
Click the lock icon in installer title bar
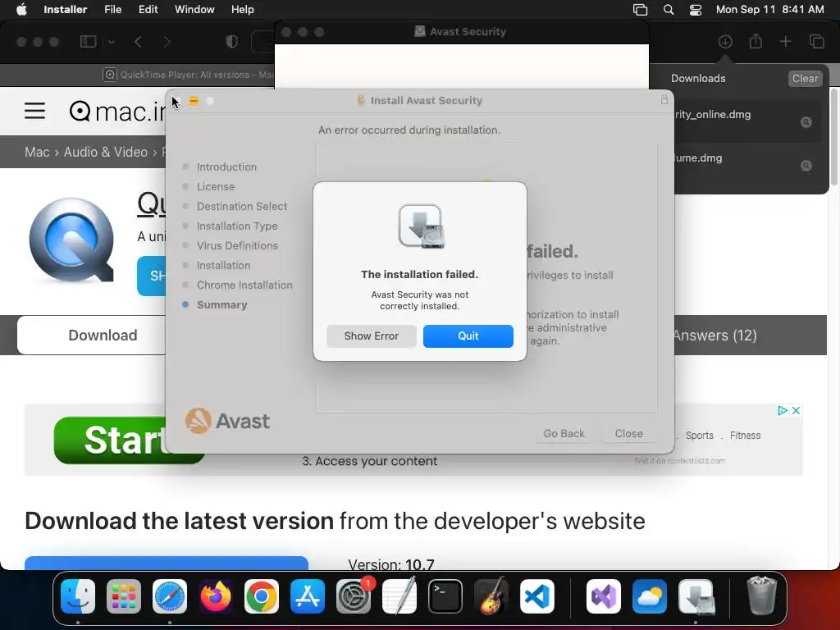click(664, 99)
